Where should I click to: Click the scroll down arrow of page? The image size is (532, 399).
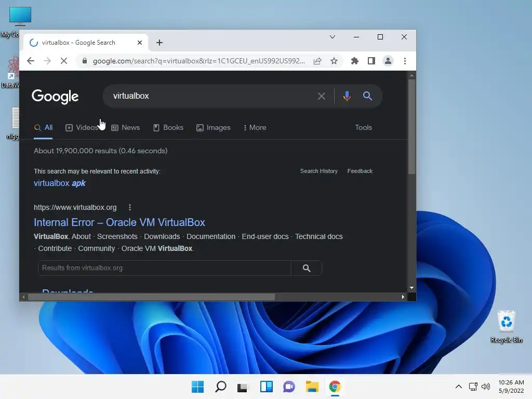click(x=411, y=288)
